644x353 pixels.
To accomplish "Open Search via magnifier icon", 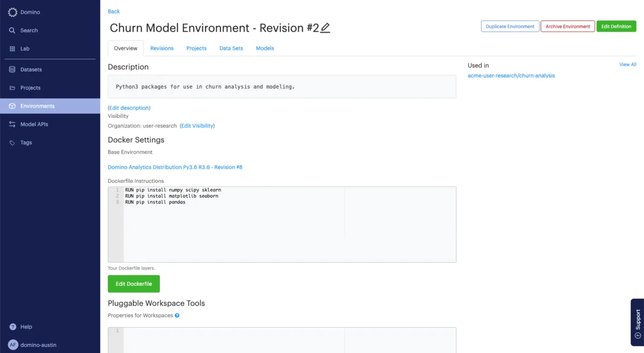I will [12, 31].
